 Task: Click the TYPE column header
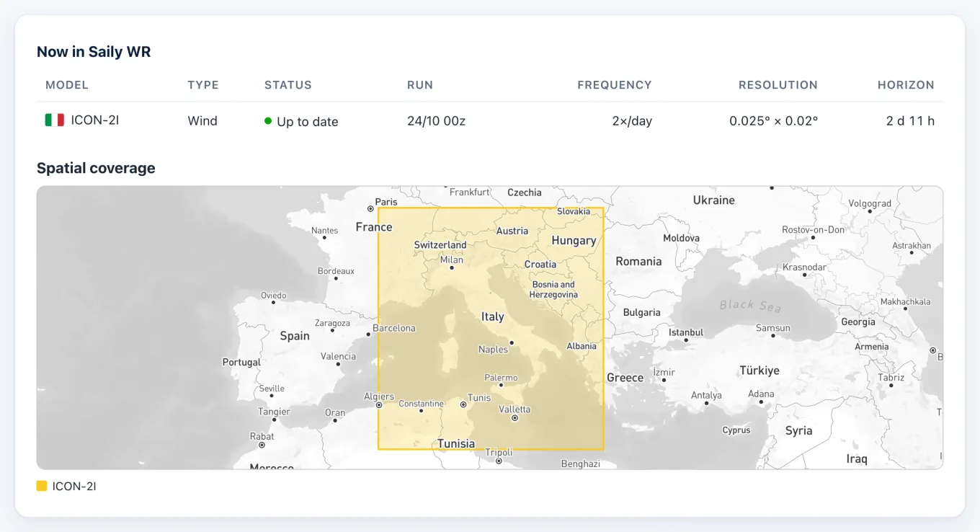tap(203, 85)
